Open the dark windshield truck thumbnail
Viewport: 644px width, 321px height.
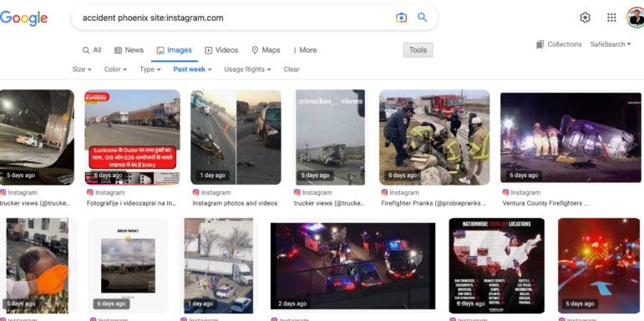[37, 137]
